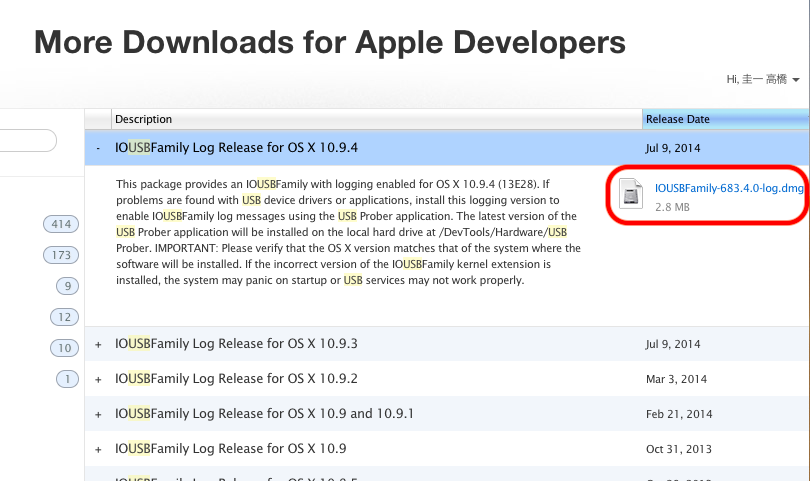Open the user account dropdown arrow

click(x=796, y=80)
